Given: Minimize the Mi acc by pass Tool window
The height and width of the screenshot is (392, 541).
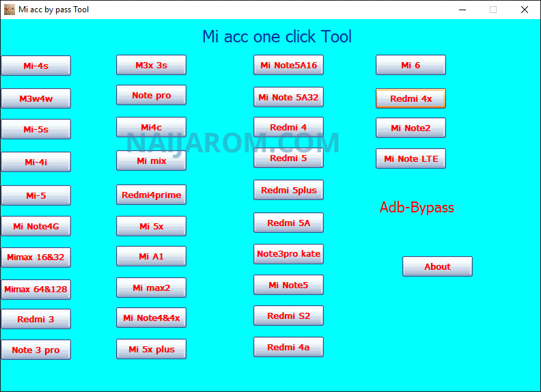Looking at the screenshot, I should [x=462, y=10].
